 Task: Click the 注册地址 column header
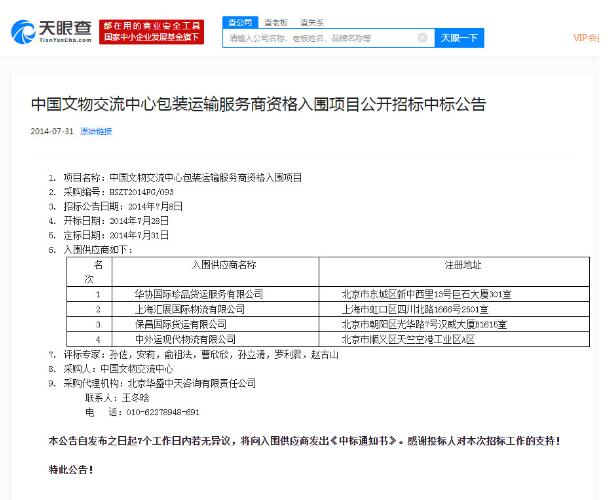pos(463,265)
